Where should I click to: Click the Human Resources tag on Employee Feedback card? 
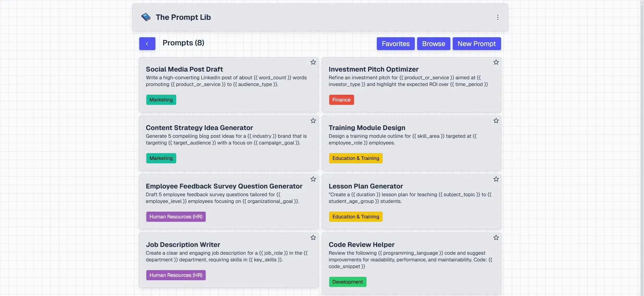point(176,217)
